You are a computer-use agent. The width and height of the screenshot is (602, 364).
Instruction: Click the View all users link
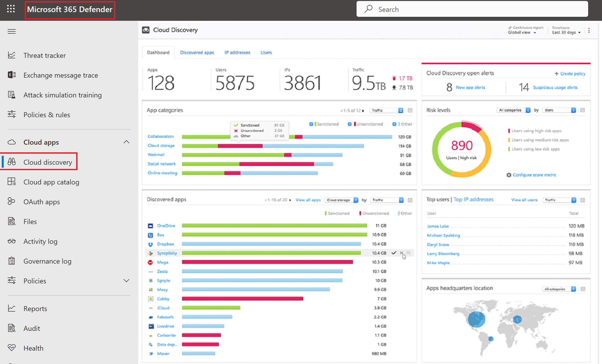click(x=524, y=200)
